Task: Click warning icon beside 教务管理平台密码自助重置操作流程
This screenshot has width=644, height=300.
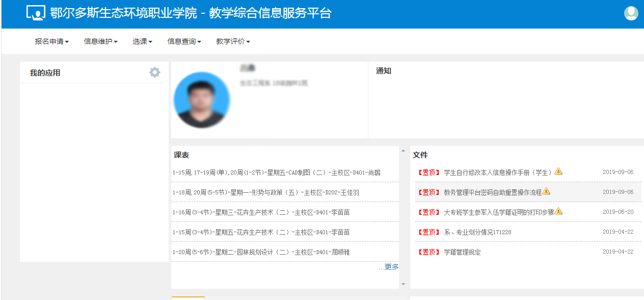Action: pos(546,191)
